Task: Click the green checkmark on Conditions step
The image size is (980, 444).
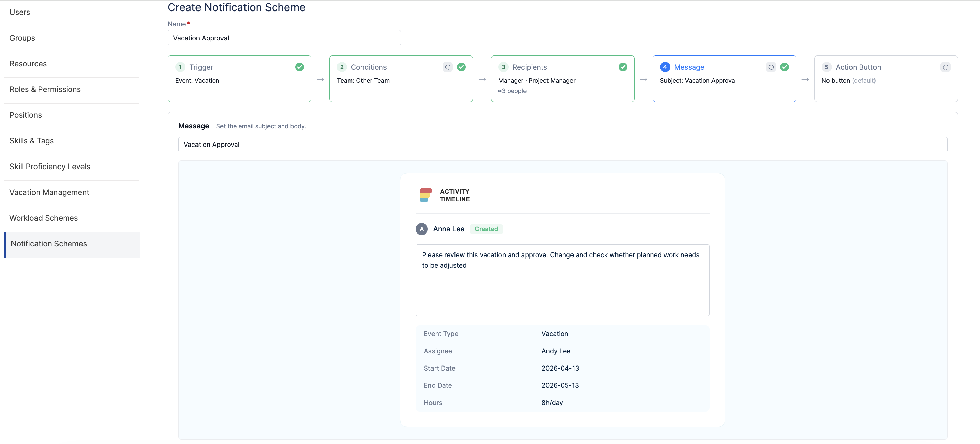Action: click(461, 67)
